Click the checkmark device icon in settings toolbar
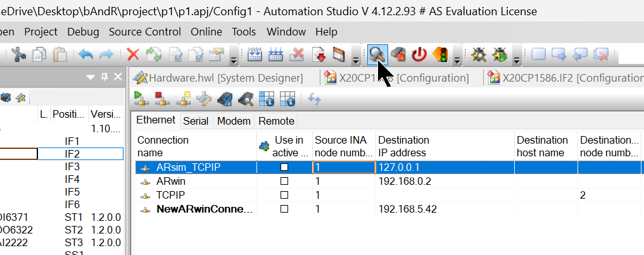Viewport: 644px width, 255px height. point(225,99)
